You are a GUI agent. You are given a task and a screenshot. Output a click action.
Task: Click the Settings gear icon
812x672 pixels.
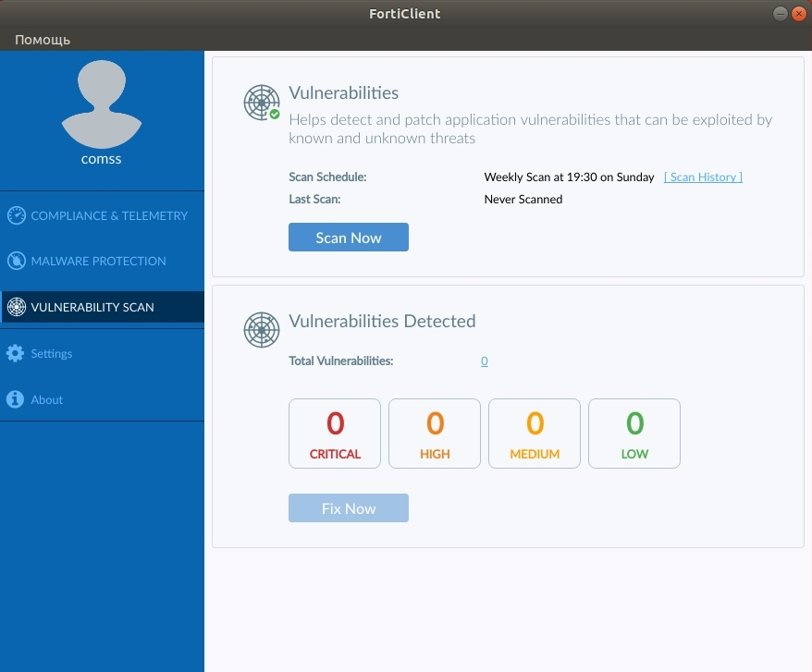click(x=15, y=353)
